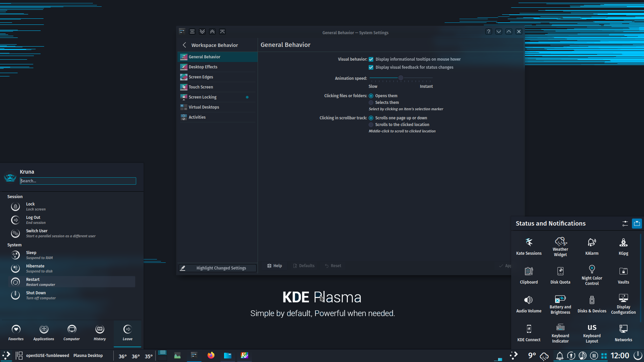This screenshot has height=362, width=644.
Task: Launch Firefox from the taskbar
Action: pyautogui.click(x=211, y=355)
